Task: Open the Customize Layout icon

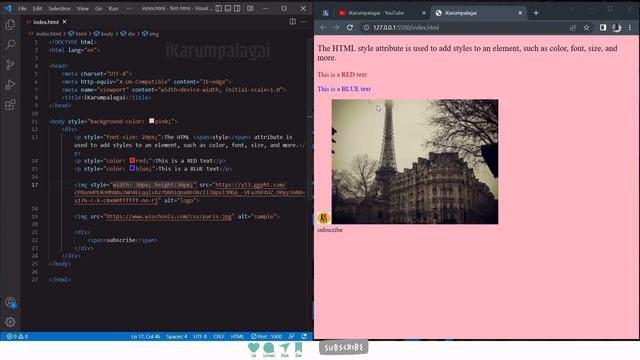Action: pyautogui.click(x=250, y=8)
